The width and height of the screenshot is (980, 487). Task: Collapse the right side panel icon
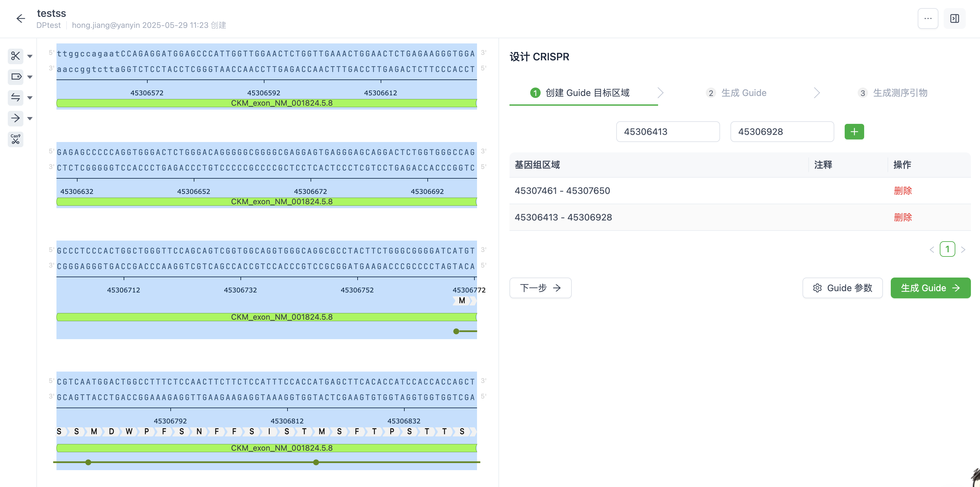954,18
